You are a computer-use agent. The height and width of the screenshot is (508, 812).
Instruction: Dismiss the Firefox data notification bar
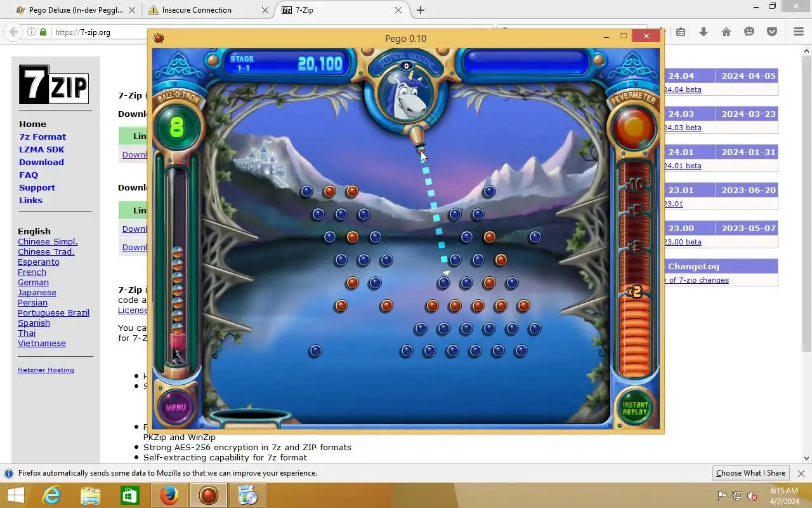(x=801, y=473)
